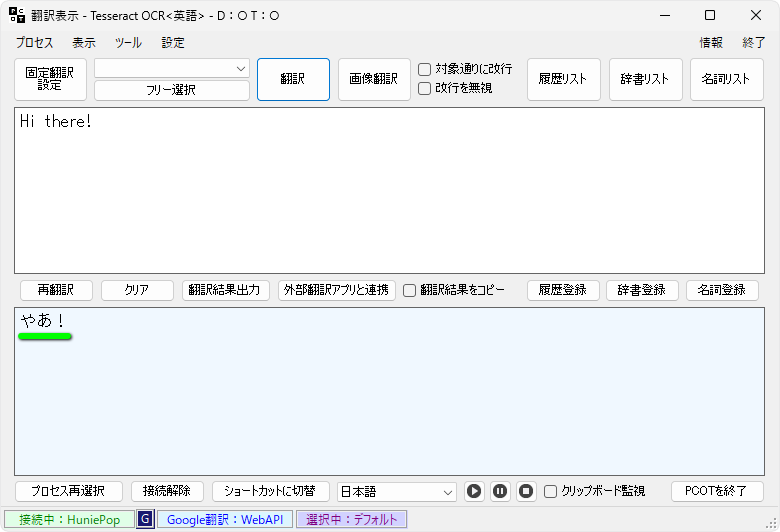
Task: Minimize the PCOT window
Action: [x=665, y=15]
